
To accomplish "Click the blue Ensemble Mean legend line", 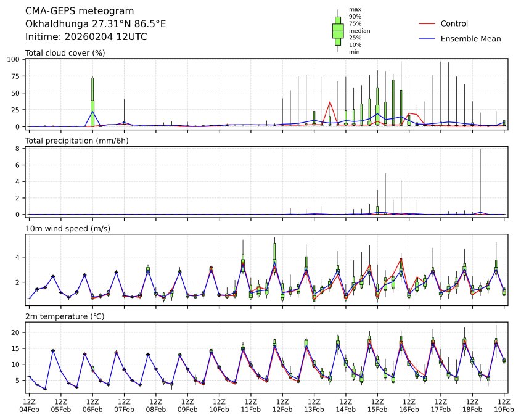I will 427,38.
